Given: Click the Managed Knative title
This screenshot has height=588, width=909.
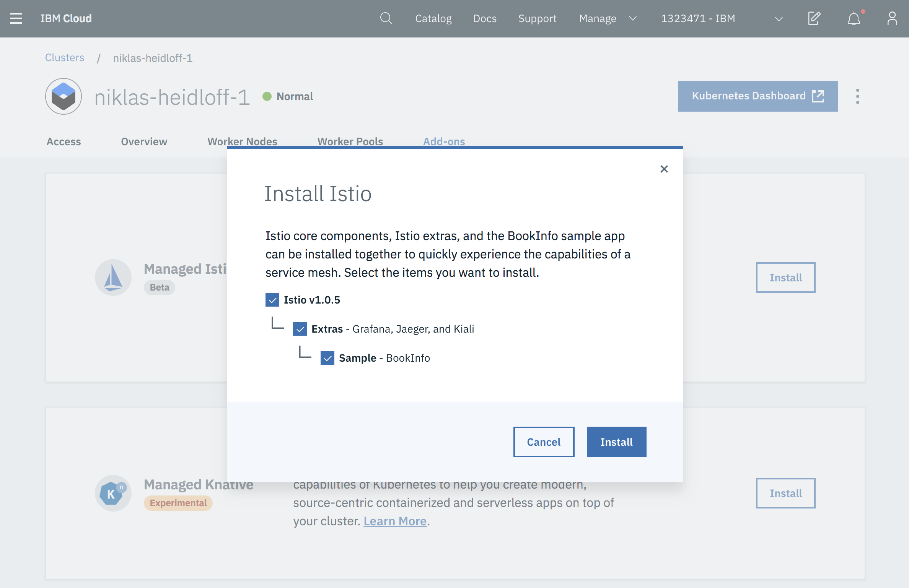Looking at the screenshot, I should tap(199, 484).
